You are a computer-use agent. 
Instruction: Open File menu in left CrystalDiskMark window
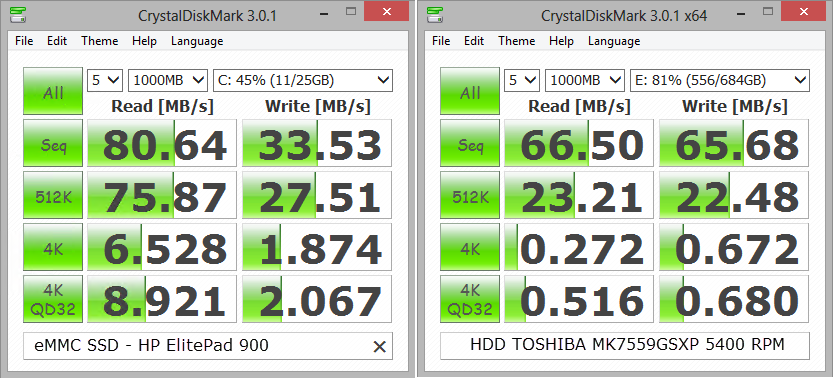click(24, 41)
